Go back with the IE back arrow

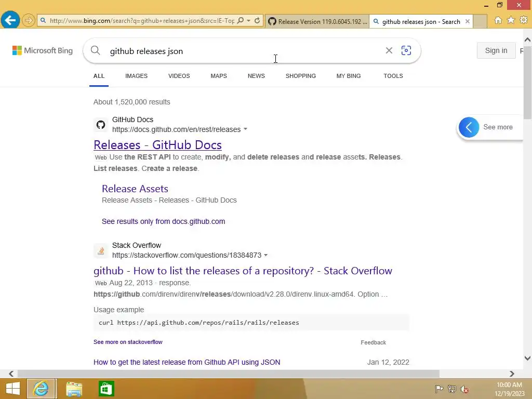coord(10,20)
